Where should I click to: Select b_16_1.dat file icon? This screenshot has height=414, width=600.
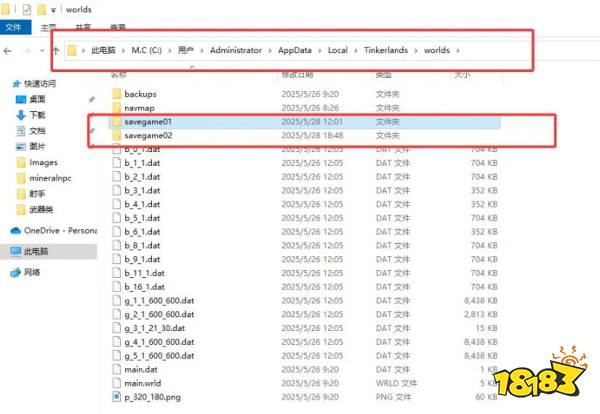[117, 287]
